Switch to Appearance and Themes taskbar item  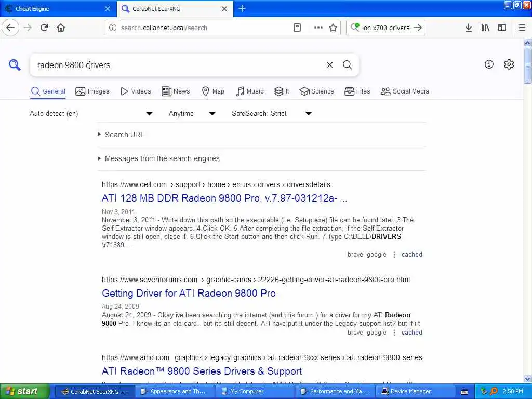coord(175,391)
